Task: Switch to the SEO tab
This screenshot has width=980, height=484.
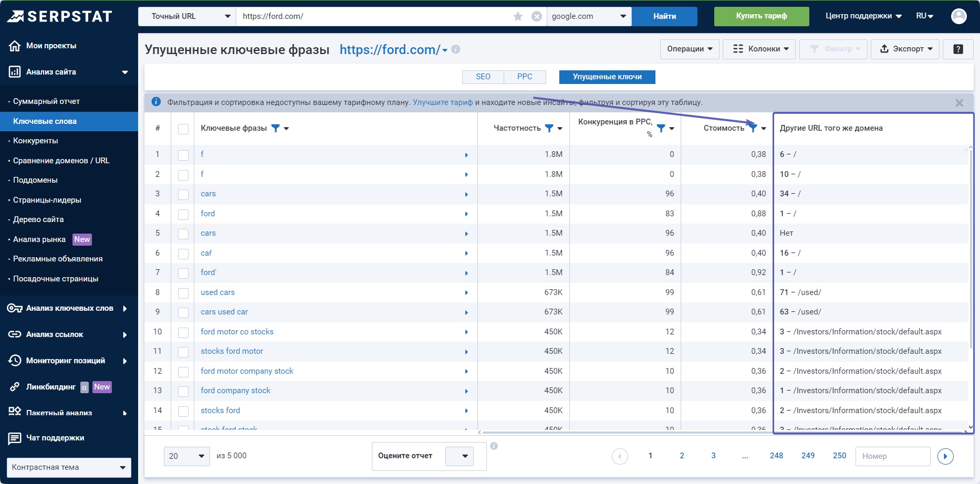Action: coord(483,77)
